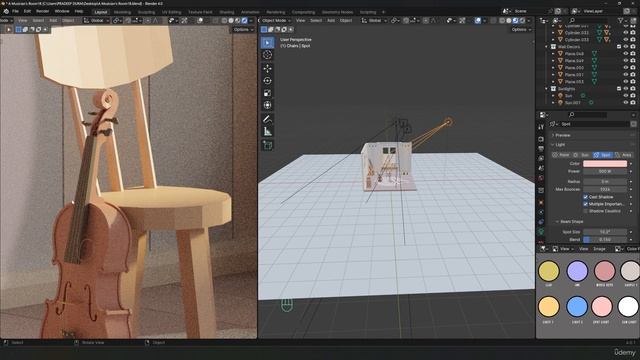Viewport: 640px width, 360px height.
Task: Disable the Sun.001 render camera icon
Action: pyautogui.click(x=633, y=102)
